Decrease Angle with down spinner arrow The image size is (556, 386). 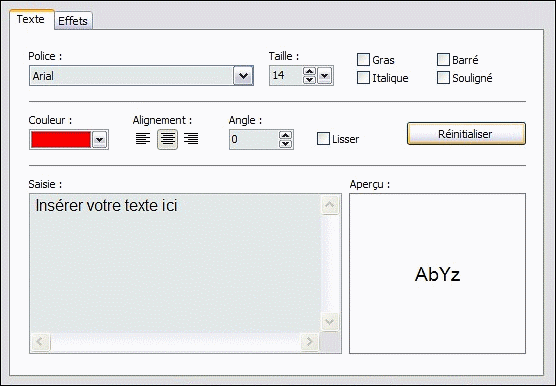pos(285,144)
